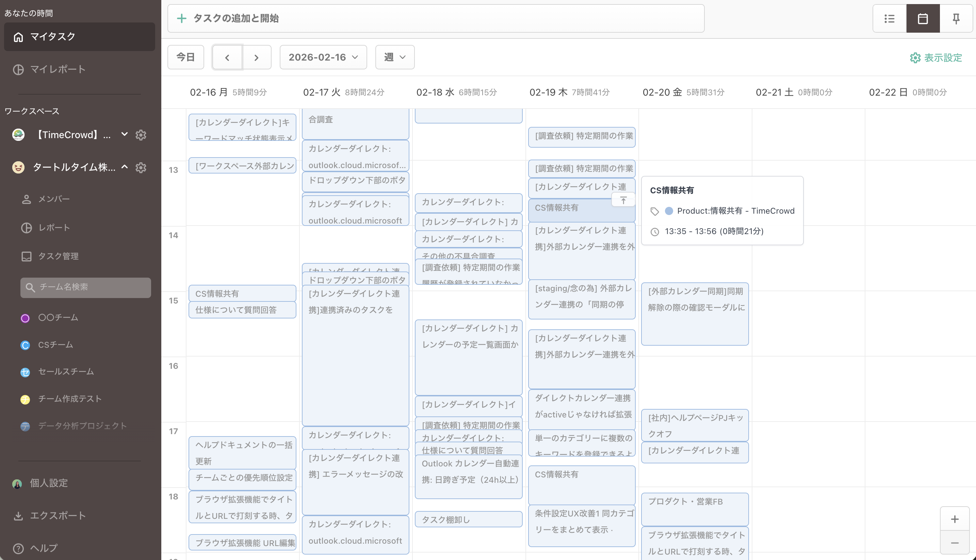This screenshot has height=560, width=976.
Task: Select マイレポート in the sidebar
Action: click(x=58, y=69)
